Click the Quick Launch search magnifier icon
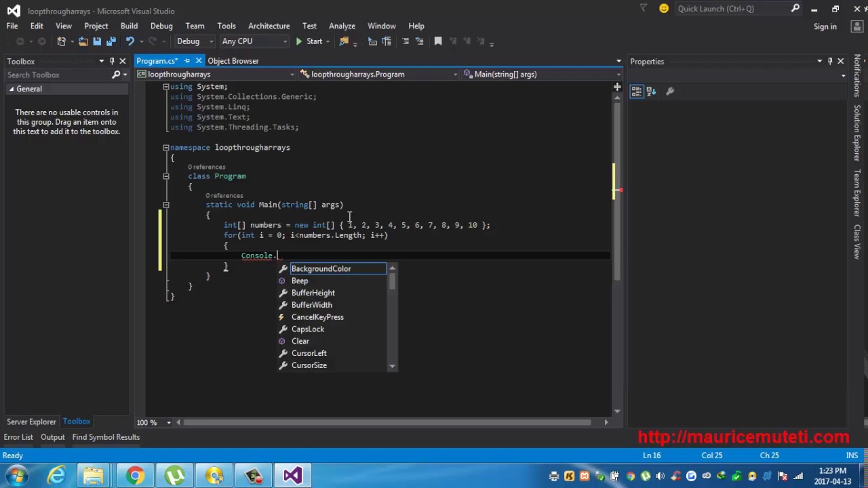 [795, 8]
